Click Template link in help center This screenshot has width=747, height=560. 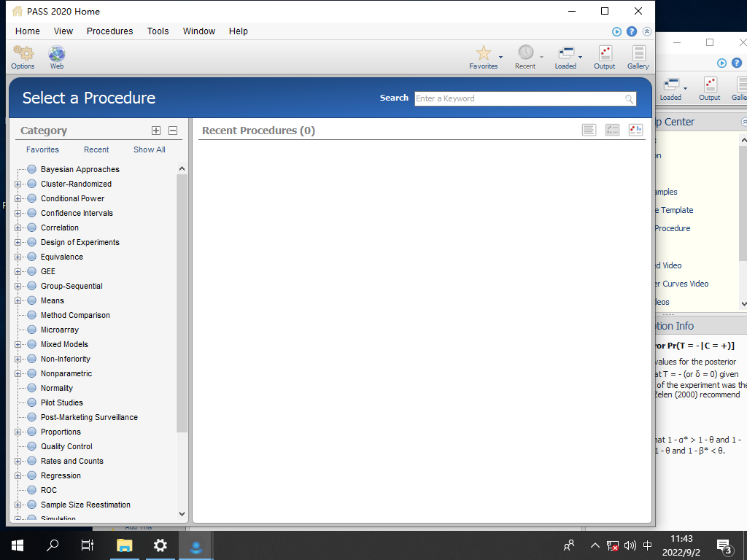[x=675, y=210]
